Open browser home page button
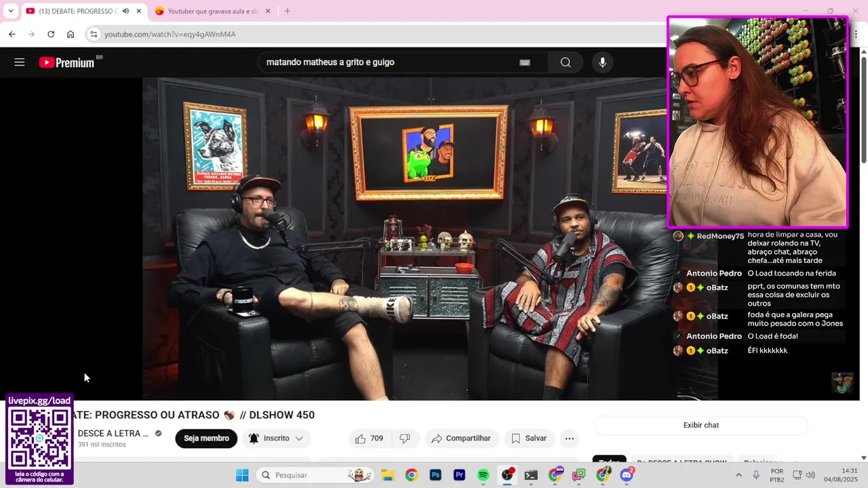 [71, 34]
